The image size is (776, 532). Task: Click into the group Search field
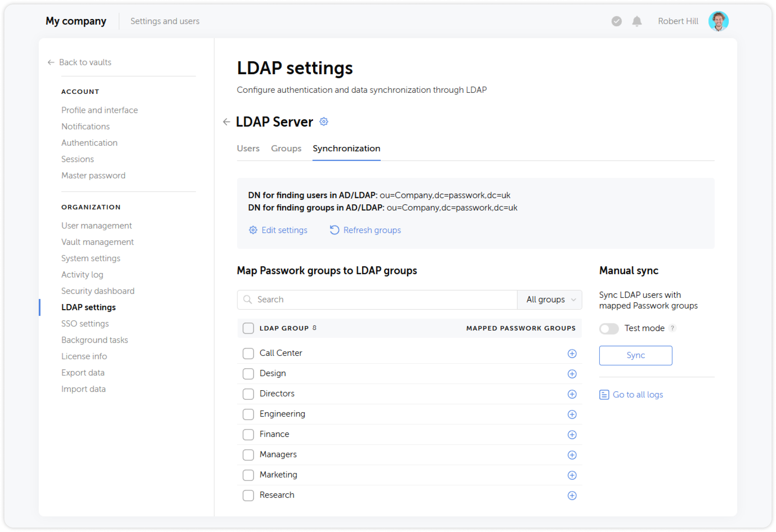point(377,300)
